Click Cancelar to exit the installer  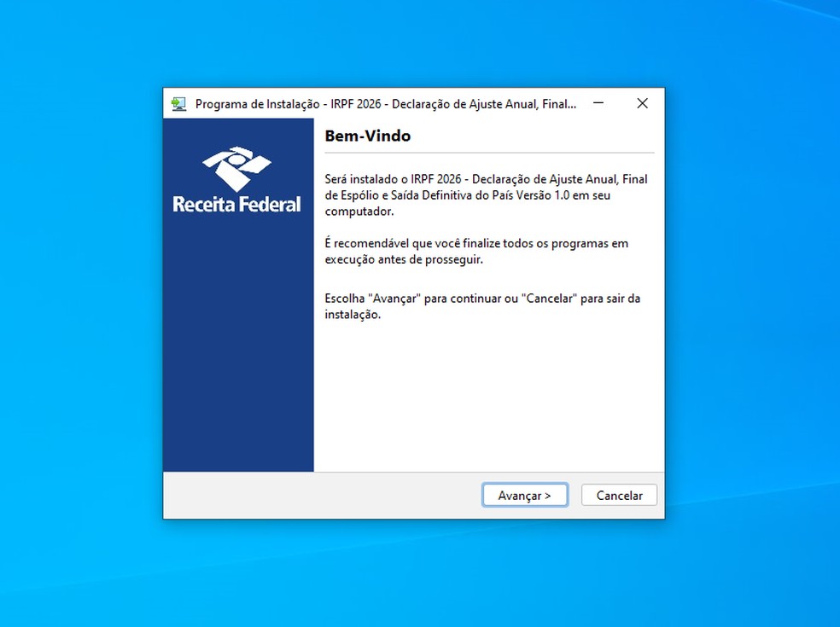(x=619, y=496)
